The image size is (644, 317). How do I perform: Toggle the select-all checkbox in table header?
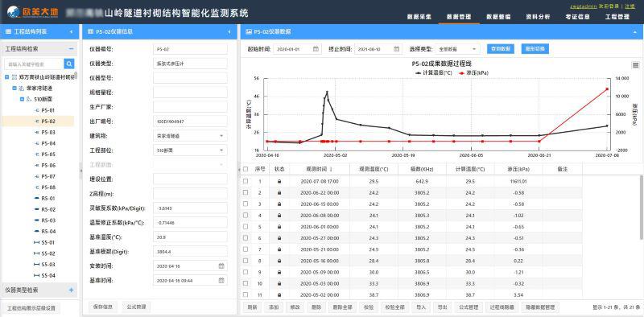coord(246,169)
